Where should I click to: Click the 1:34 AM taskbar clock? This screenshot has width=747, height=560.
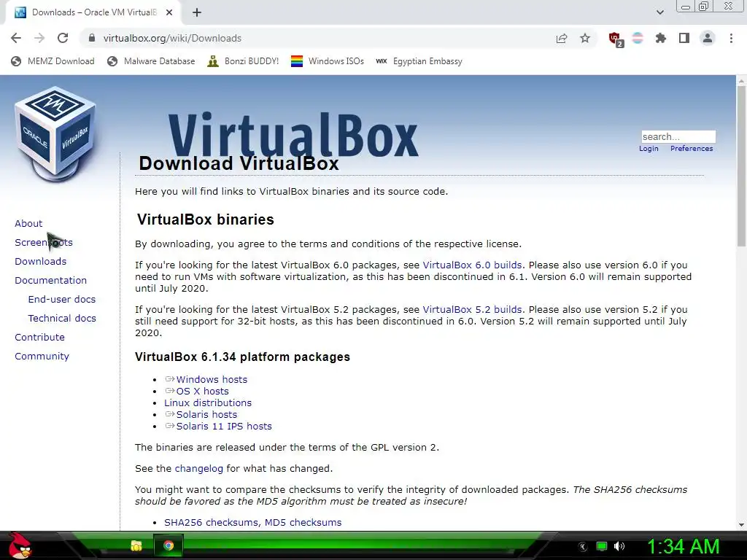coord(683,546)
